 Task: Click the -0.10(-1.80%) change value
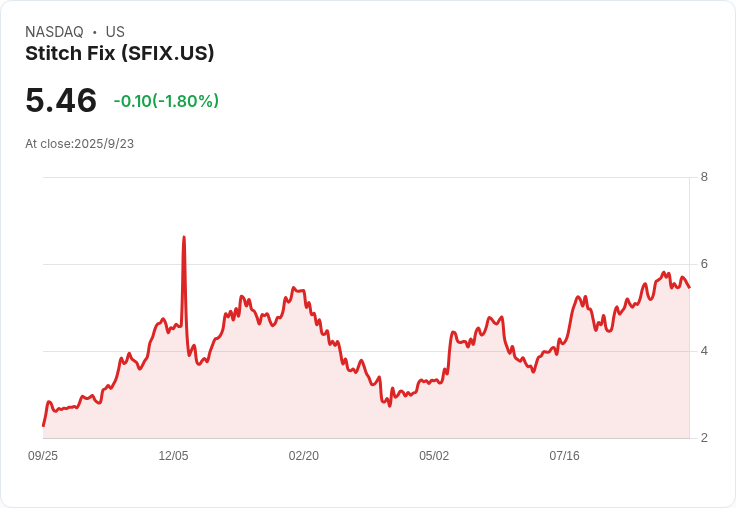[166, 101]
